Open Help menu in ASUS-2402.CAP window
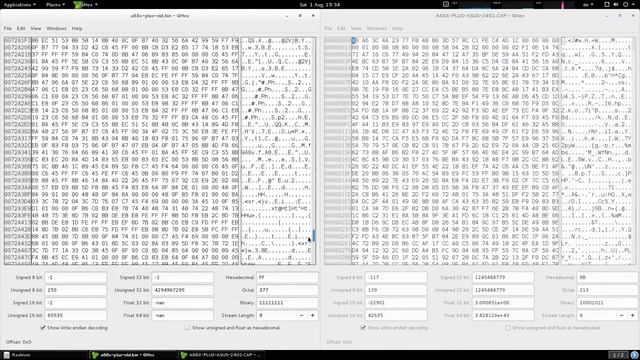Viewport: 640px width, 360px height. coord(397,29)
